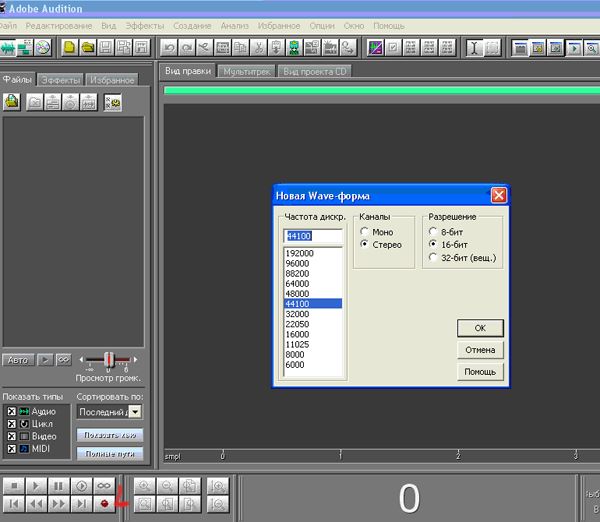Open the Редактирование menu
Screen dimensions: 600x522
pos(59,26)
